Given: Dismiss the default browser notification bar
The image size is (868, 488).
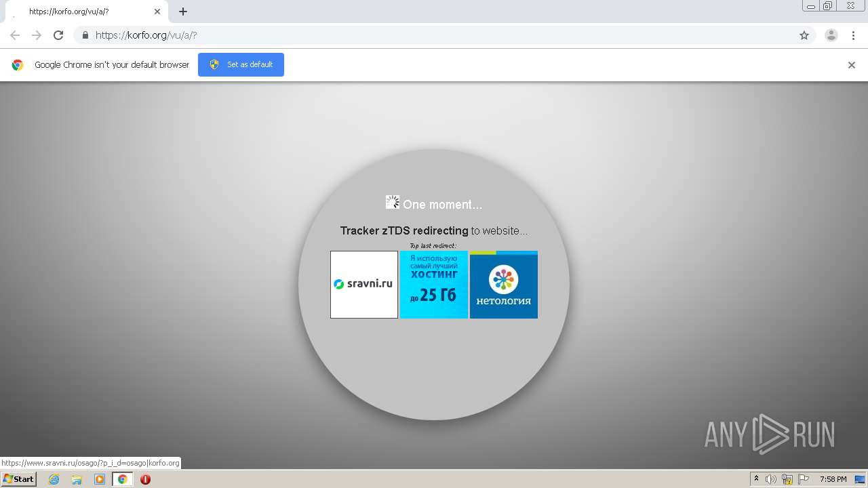Looking at the screenshot, I should pyautogui.click(x=852, y=65).
